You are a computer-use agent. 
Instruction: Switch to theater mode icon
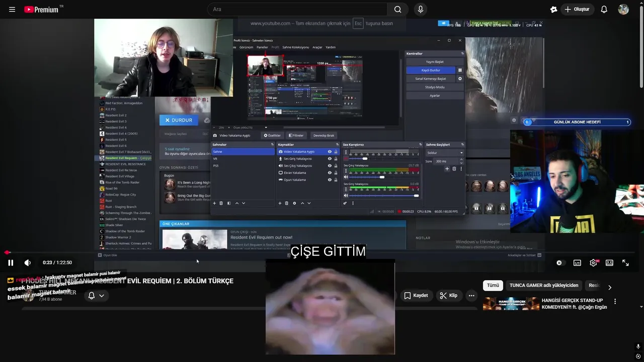(x=609, y=263)
